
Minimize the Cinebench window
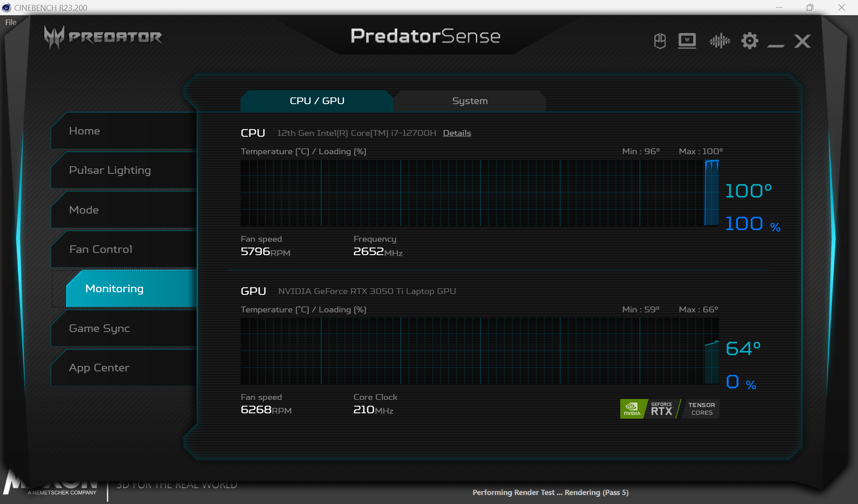[779, 8]
